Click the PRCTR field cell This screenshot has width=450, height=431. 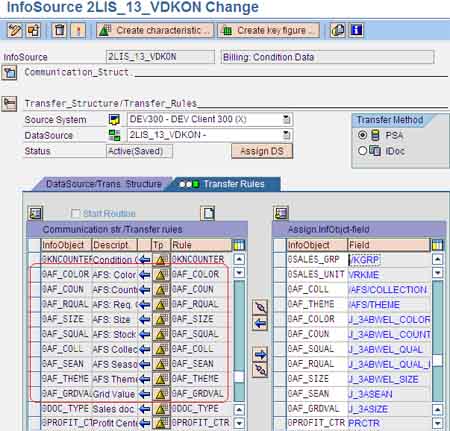pos(389,423)
